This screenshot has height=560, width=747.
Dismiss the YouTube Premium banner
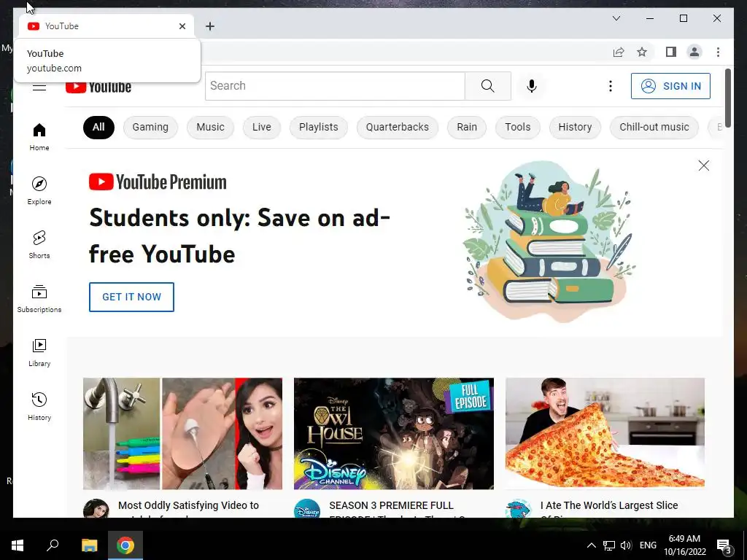pos(704,166)
